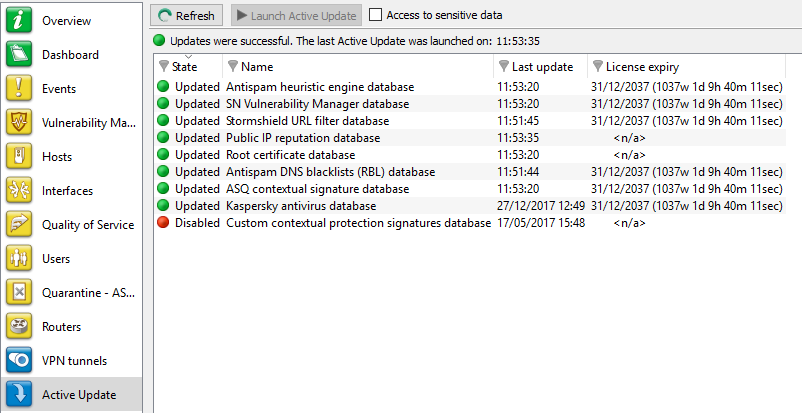Go to Events in the sidebar
Screen dimensions: 802x413
coord(59,89)
